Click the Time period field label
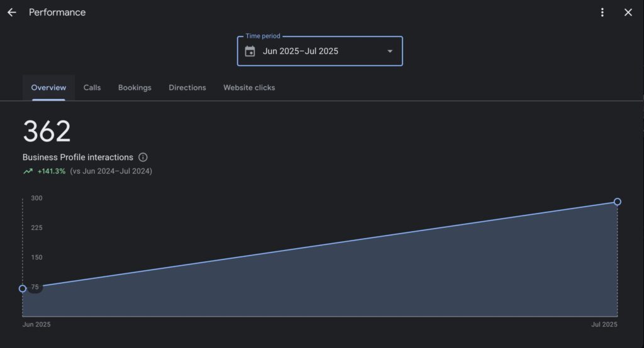This screenshot has height=348, width=644. (x=263, y=36)
